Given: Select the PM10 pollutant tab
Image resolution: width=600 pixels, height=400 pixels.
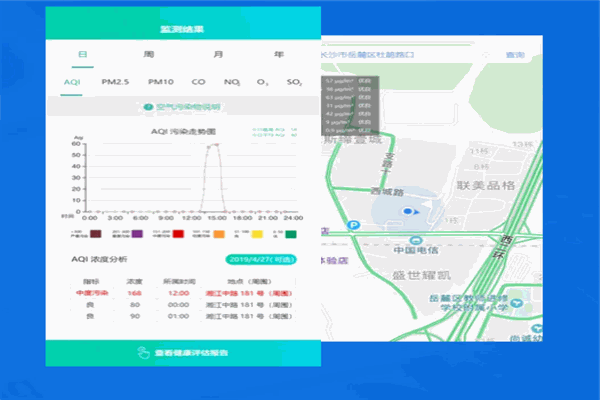Looking at the screenshot, I should click(x=161, y=82).
